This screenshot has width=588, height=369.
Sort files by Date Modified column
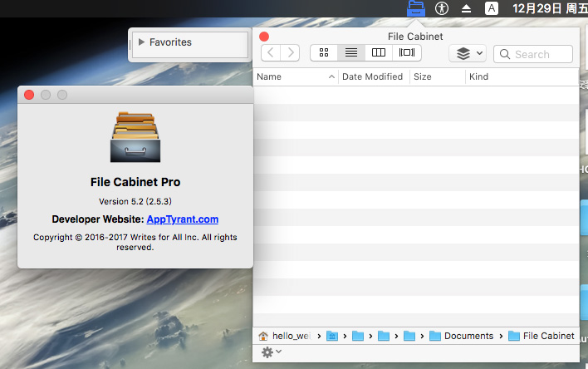coord(374,76)
